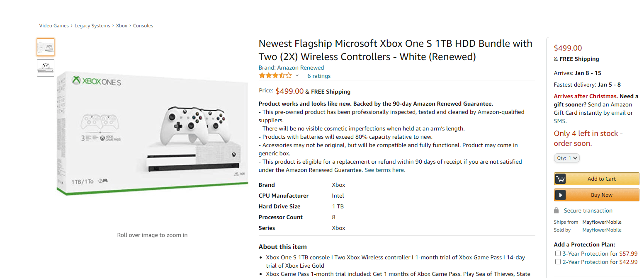Click the lock icon beside Secure transaction
644x278 pixels.
click(x=556, y=210)
